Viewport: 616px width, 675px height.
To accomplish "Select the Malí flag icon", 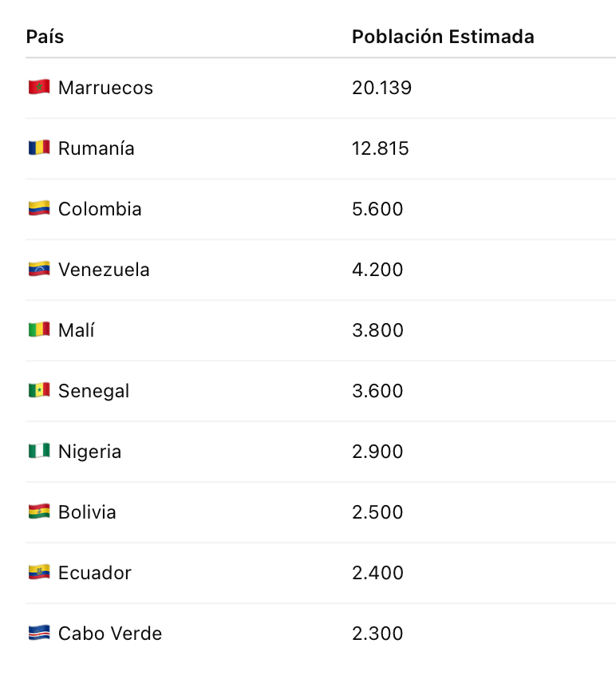I will click(39, 330).
